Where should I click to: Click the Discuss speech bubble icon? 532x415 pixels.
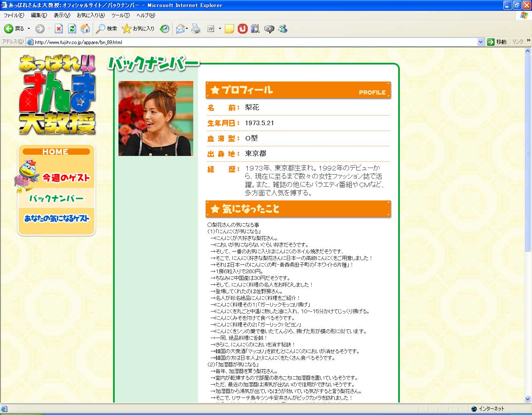[x=269, y=29]
